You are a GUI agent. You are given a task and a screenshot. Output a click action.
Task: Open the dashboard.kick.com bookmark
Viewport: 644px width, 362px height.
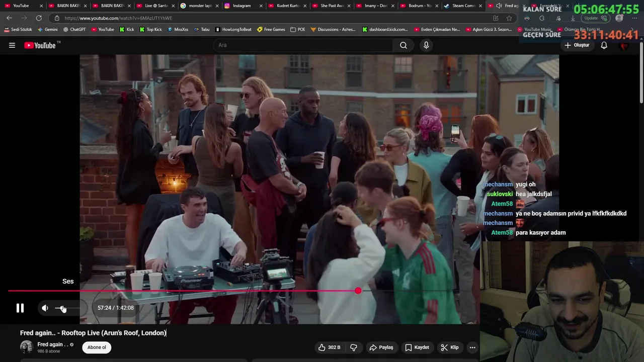[x=385, y=30]
